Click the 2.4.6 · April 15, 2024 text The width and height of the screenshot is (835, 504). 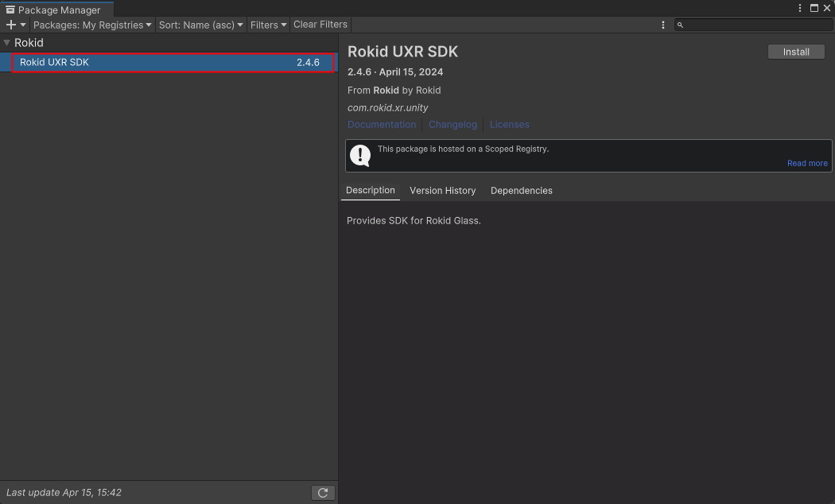pyautogui.click(x=395, y=72)
